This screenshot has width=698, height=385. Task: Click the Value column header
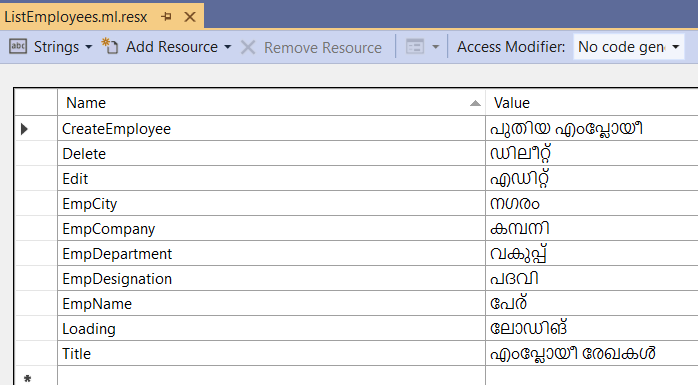(592, 103)
